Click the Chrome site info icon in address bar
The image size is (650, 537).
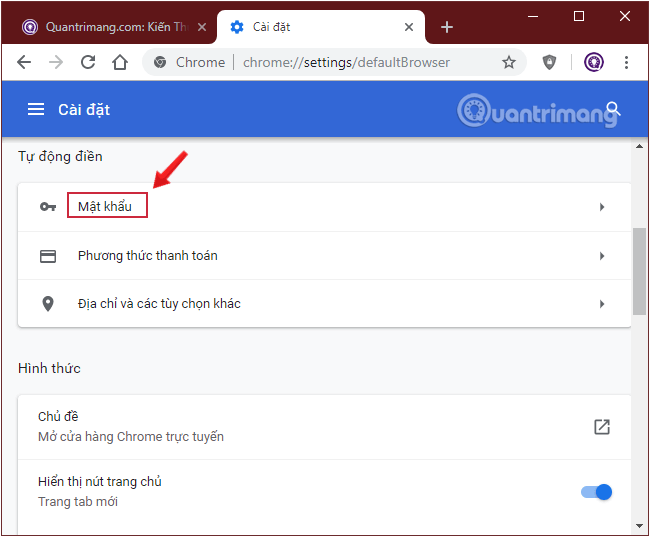(160, 62)
